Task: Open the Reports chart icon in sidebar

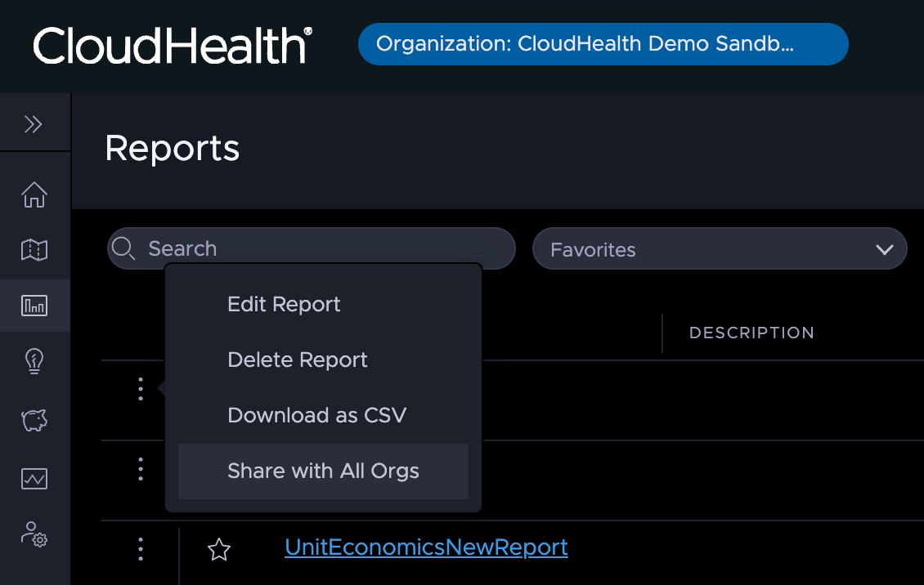Action: tap(34, 306)
